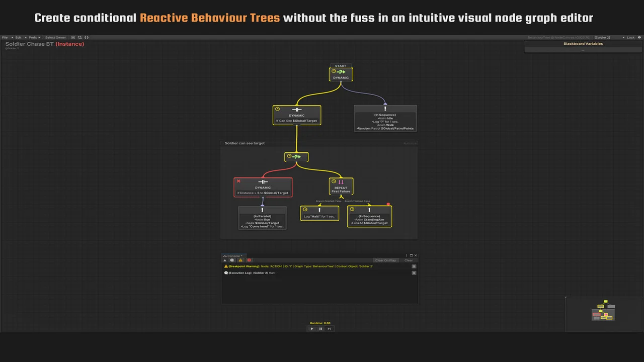This screenshot has width=644, height=362.
Task: Click the step forward playback button
Action: pyautogui.click(x=329, y=329)
